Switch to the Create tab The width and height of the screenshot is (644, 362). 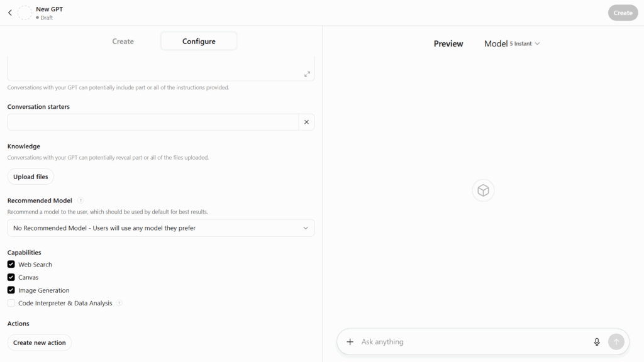click(123, 41)
